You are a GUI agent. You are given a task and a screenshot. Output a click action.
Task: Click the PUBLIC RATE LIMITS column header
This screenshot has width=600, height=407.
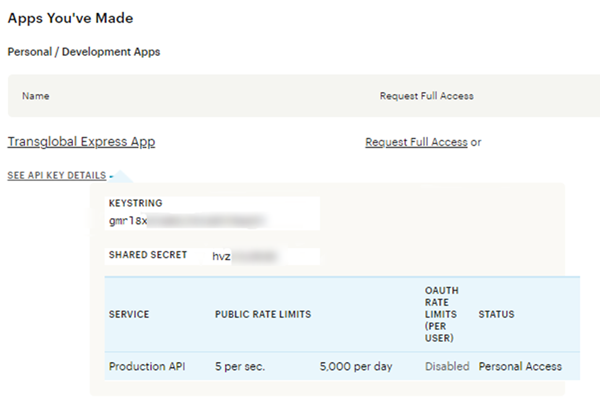(x=263, y=314)
